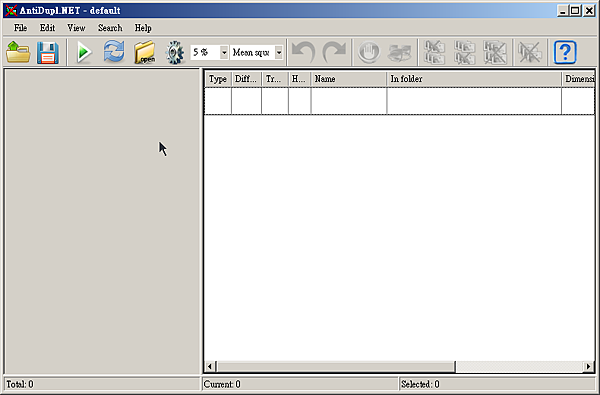The height and width of the screenshot is (395, 600).
Task: Click the grayed Redo arrow icon
Action: click(x=334, y=52)
